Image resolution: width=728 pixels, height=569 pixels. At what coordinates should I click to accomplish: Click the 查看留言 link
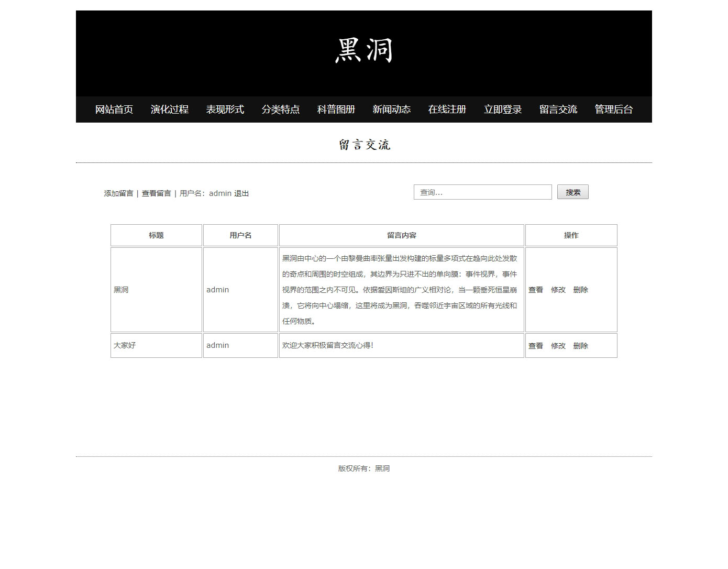(x=157, y=193)
